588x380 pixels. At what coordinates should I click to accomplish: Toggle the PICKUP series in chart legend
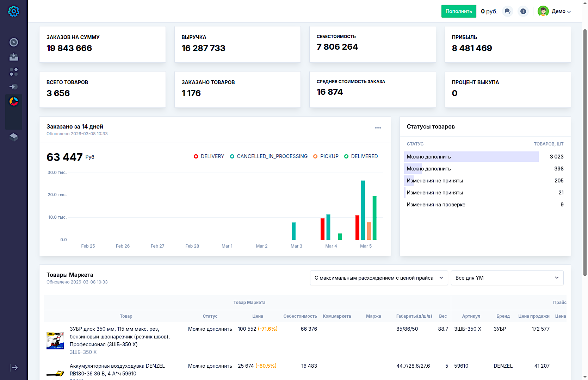(326, 156)
